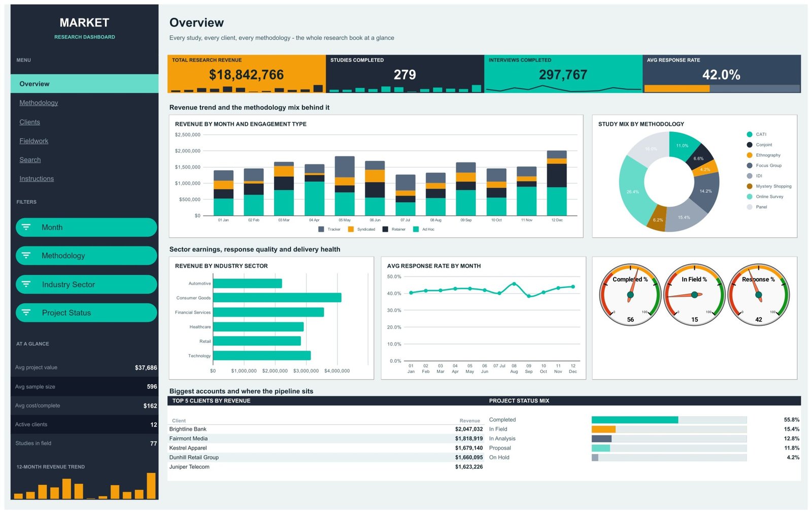Click the Retainer legend swatch
The width and height of the screenshot is (812, 514).
pos(385,229)
